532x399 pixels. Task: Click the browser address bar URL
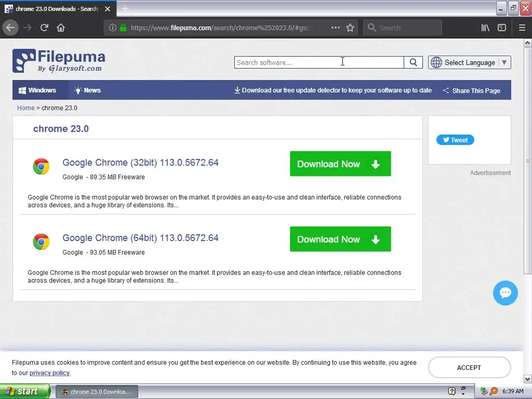click(220, 28)
